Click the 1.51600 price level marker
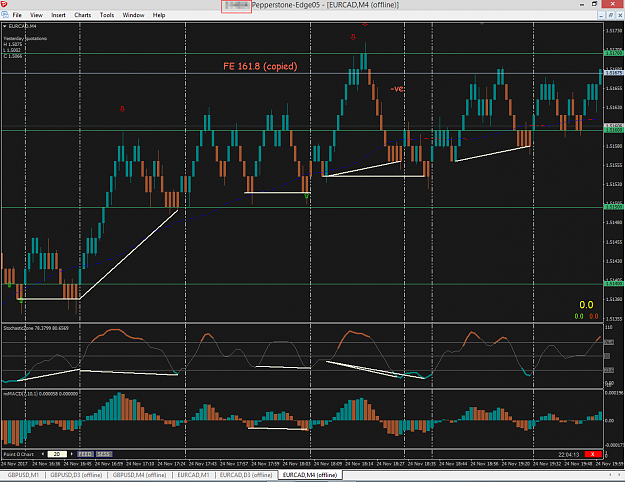 click(614, 130)
